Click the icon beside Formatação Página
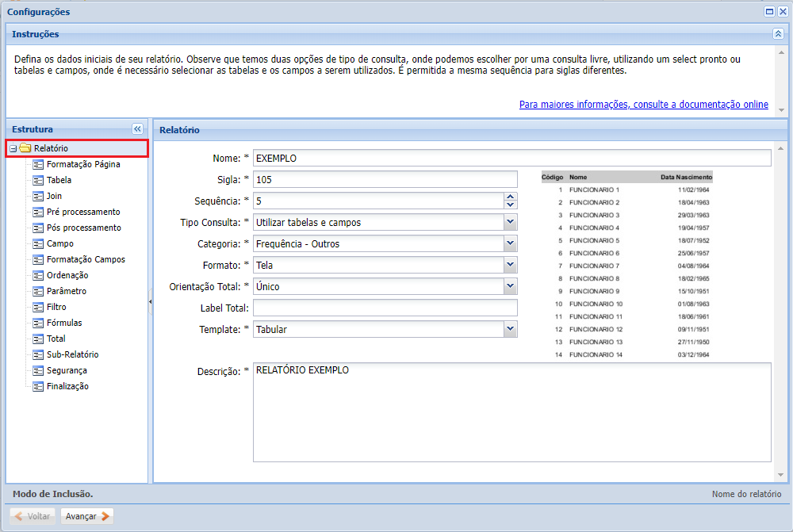793x532 pixels. 38,164
